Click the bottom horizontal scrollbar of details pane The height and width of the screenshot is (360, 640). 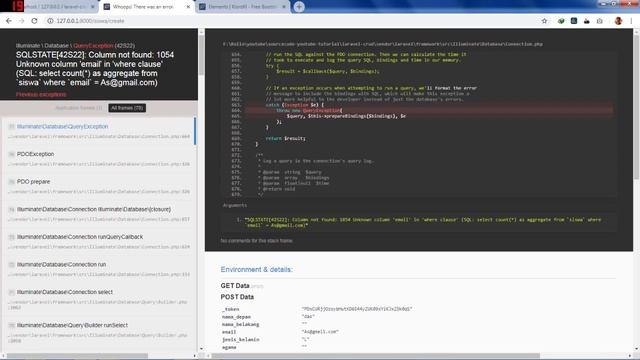pos(376,356)
